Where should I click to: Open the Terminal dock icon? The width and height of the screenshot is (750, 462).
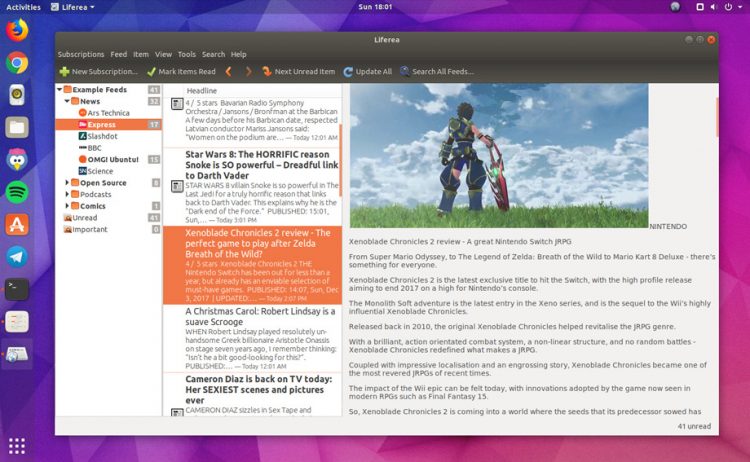tap(17, 289)
